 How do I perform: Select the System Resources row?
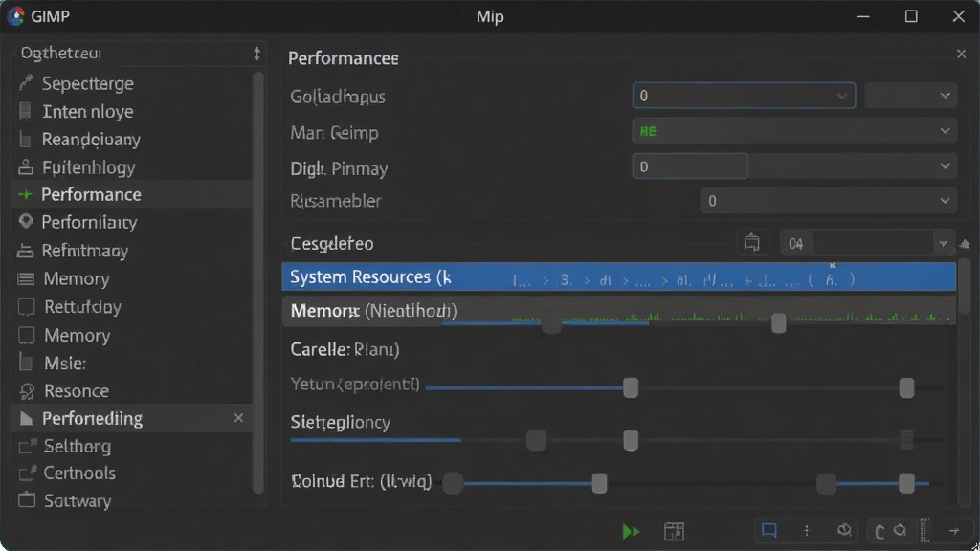[x=619, y=276]
